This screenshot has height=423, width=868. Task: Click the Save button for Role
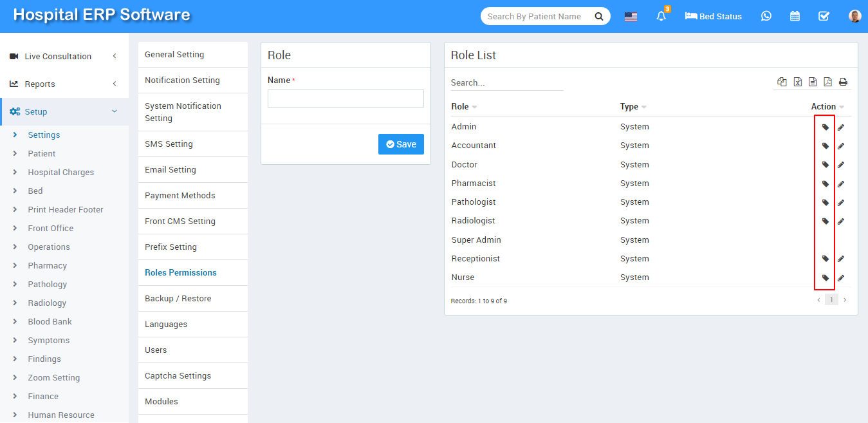[401, 144]
